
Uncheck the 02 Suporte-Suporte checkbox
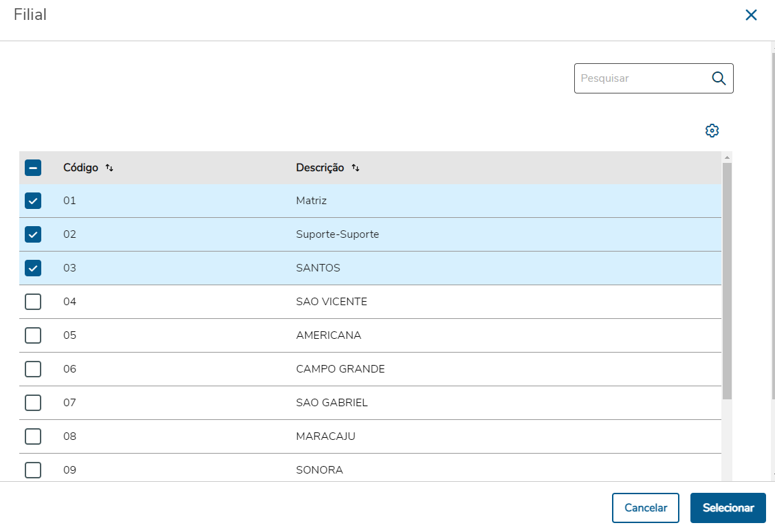[33, 234]
